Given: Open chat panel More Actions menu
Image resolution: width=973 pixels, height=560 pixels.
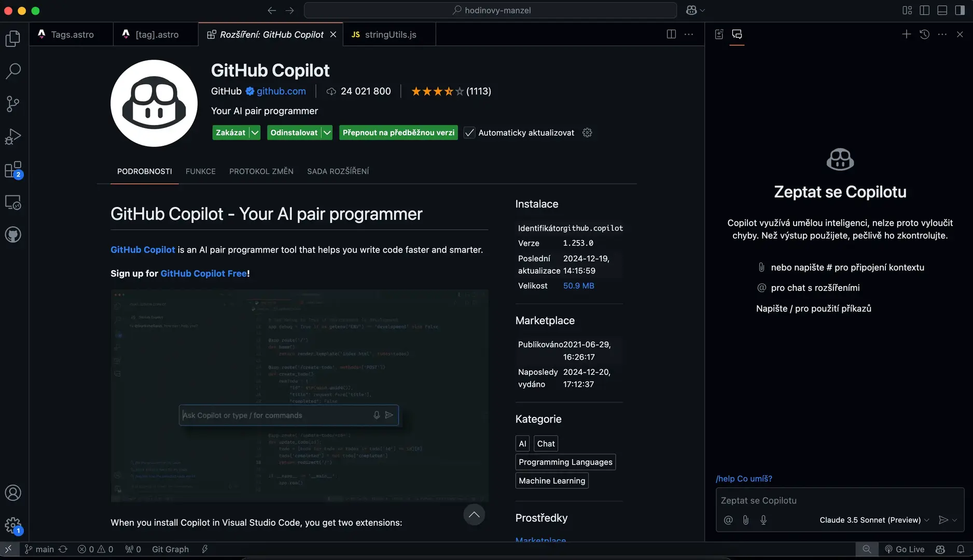Looking at the screenshot, I should [942, 34].
